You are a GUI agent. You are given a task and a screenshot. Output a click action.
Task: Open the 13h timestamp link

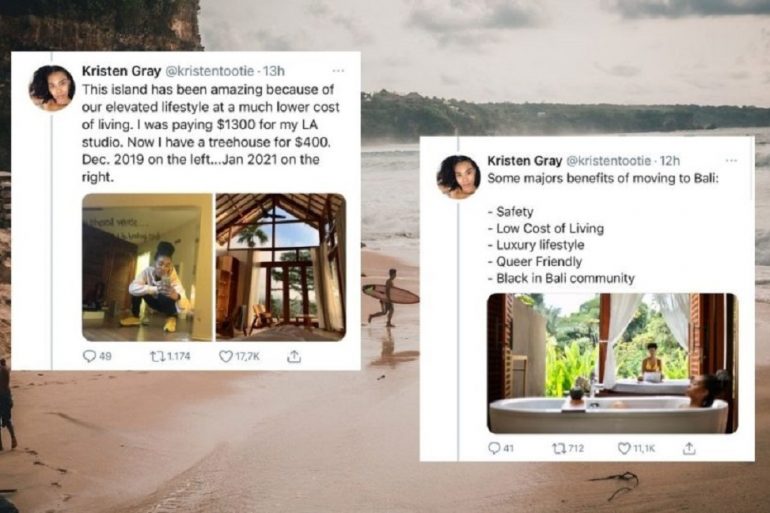(274, 71)
